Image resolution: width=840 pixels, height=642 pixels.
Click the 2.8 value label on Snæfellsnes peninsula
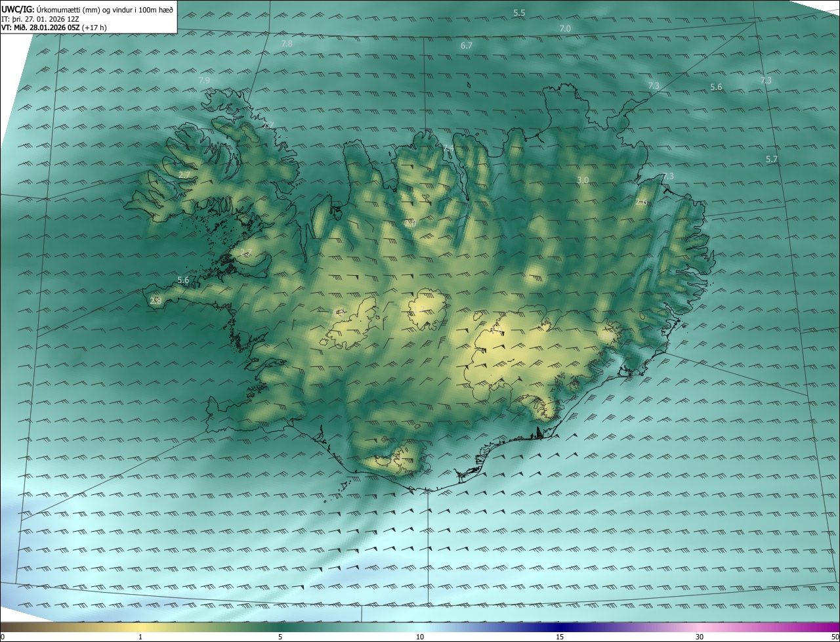point(156,301)
